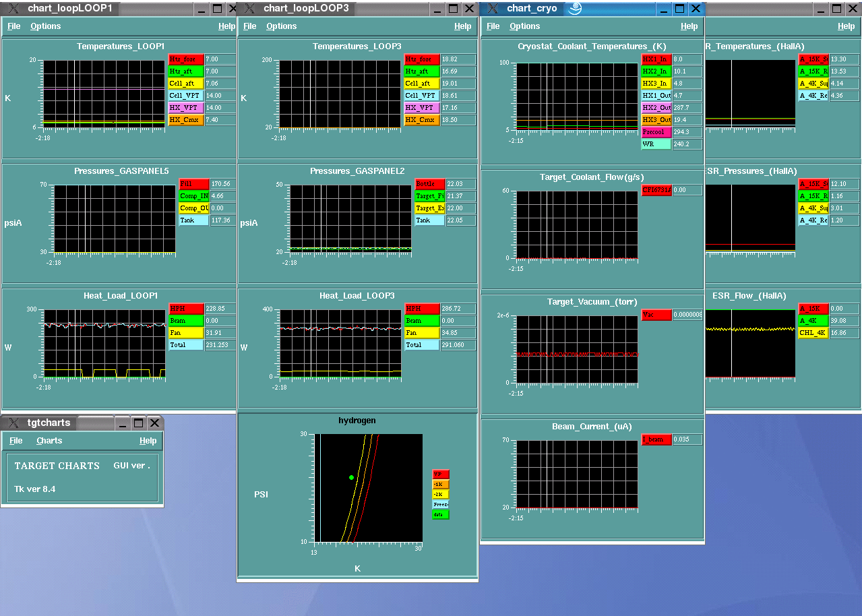Click I_beam value field 0.035
862x616 pixels.
coord(687,439)
